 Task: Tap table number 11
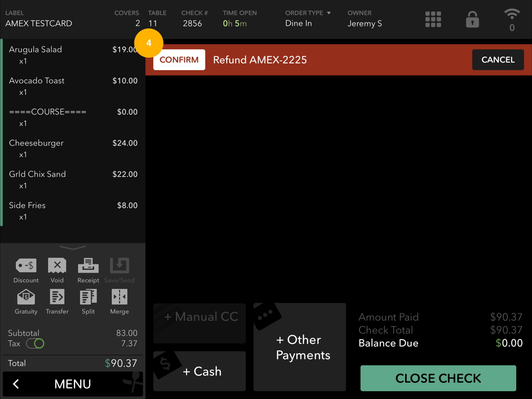pos(153,23)
